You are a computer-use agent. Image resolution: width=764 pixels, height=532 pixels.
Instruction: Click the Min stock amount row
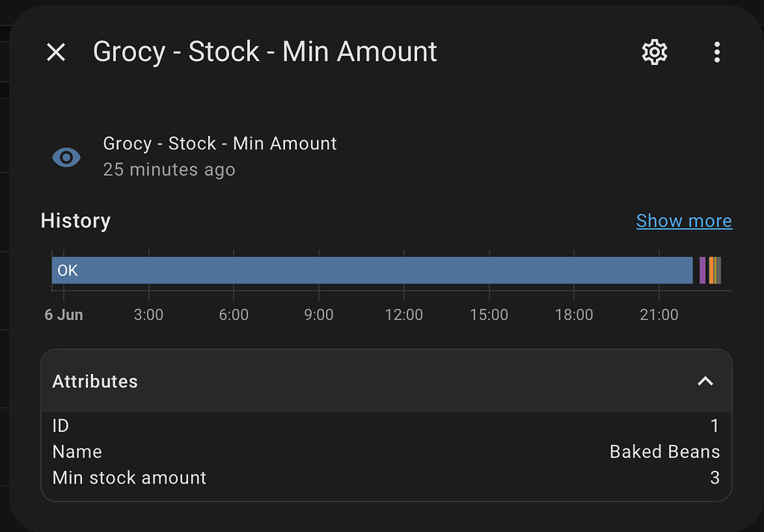pos(386,478)
